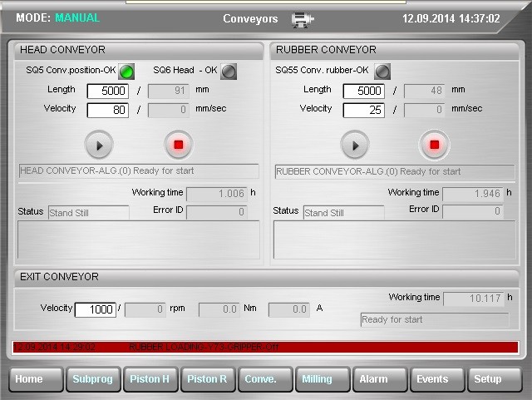Switch to the Conve. screen
532x400 pixels.
(265, 379)
